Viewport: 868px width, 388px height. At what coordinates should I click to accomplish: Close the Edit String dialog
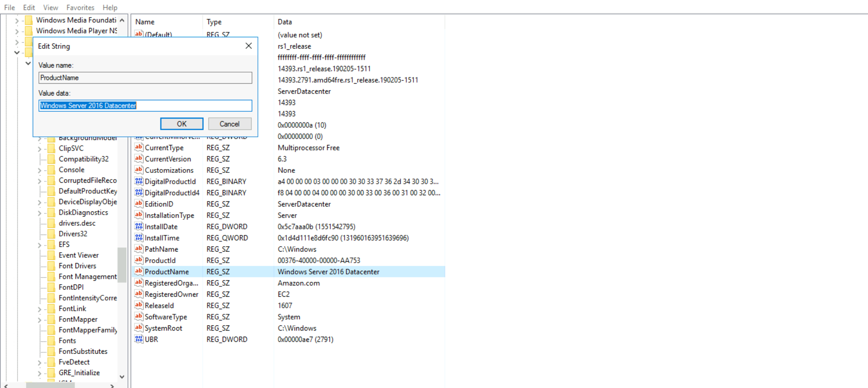coord(248,46)
